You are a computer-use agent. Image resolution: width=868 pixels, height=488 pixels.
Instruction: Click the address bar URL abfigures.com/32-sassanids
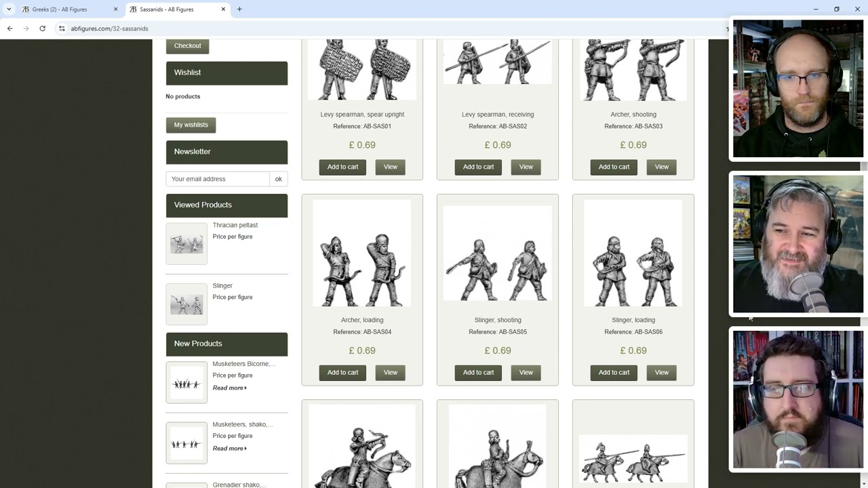coord(109,28)
